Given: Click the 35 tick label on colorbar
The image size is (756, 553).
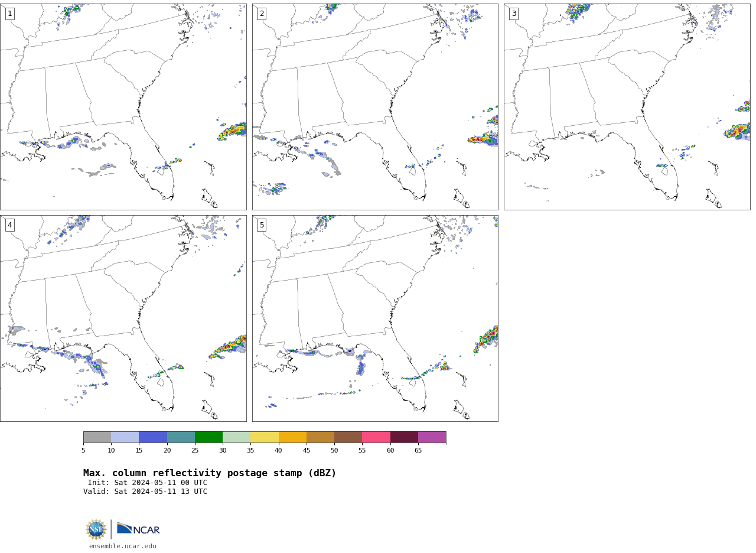Looking at the screenshot, I should 250,451.
